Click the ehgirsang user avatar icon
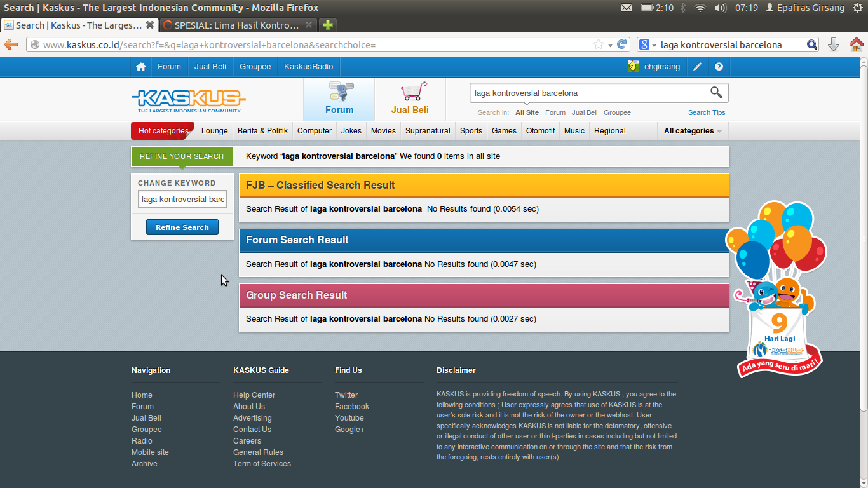 tap(633, 66)
